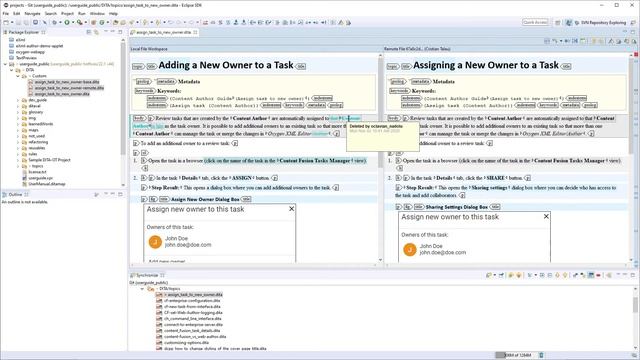Maximize the Package Explorer view
The height and width of the screenshot is (360, 640).
(120, 31)
